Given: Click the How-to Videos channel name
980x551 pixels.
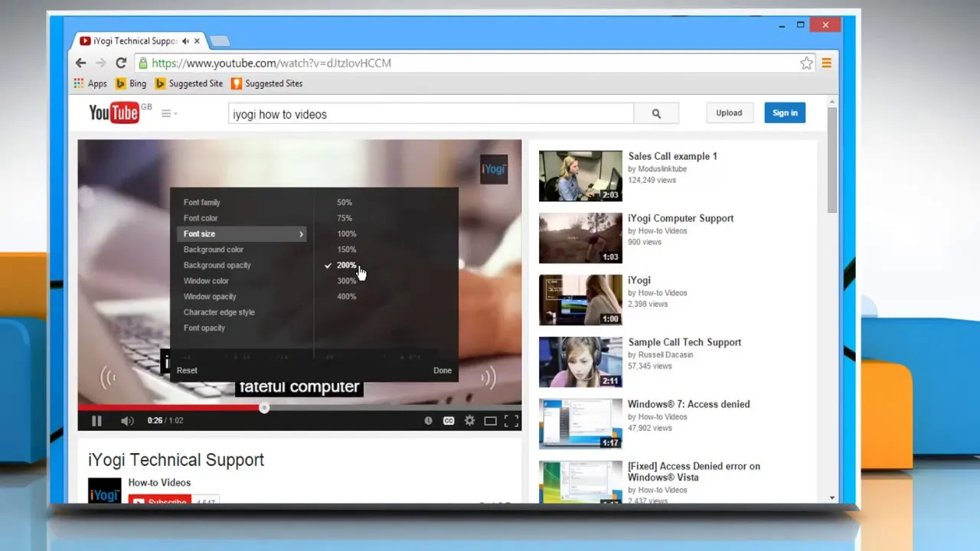Looking at the screenshot, I should [x=159, y=483].
